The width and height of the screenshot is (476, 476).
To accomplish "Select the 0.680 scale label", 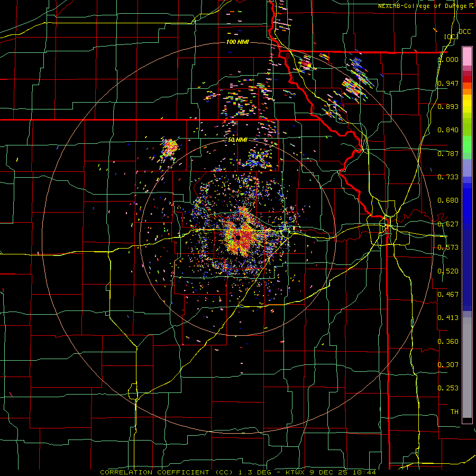I will 448,200.
